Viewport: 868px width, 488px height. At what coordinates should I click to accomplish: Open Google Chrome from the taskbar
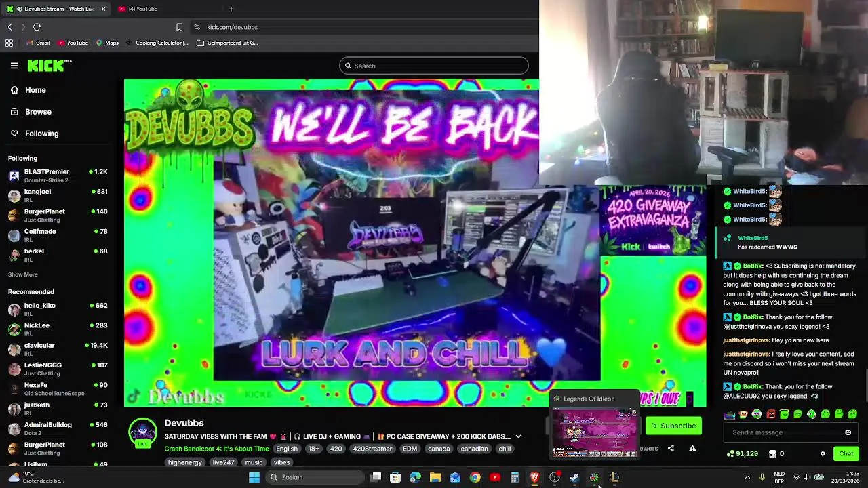(x=475, y=477)
